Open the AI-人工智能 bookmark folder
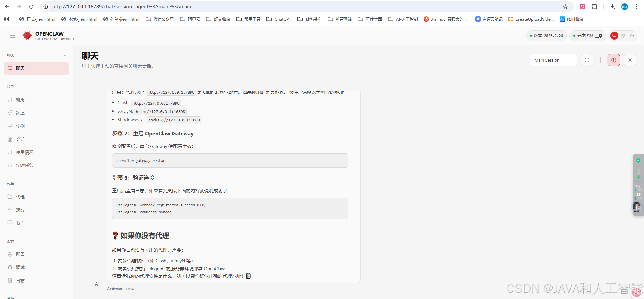The width and height of the screenshot is (644, 299). coord(403,19)
